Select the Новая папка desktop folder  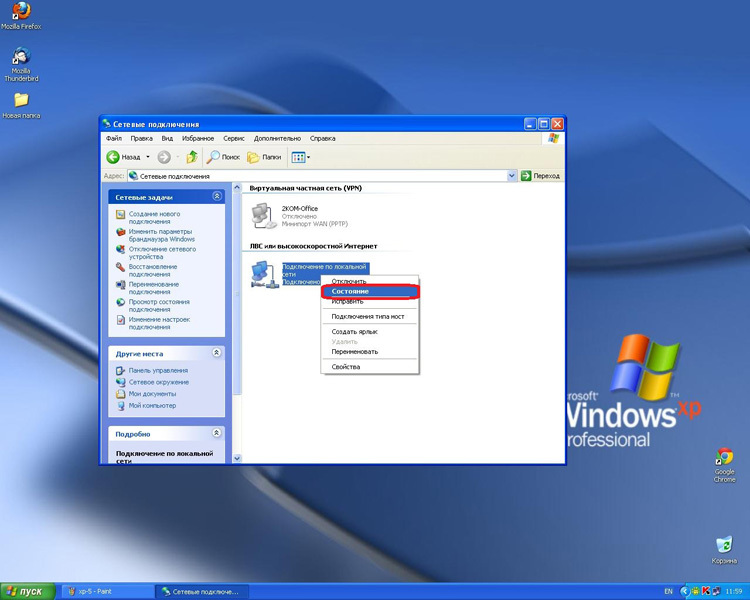tap(21, 105)
